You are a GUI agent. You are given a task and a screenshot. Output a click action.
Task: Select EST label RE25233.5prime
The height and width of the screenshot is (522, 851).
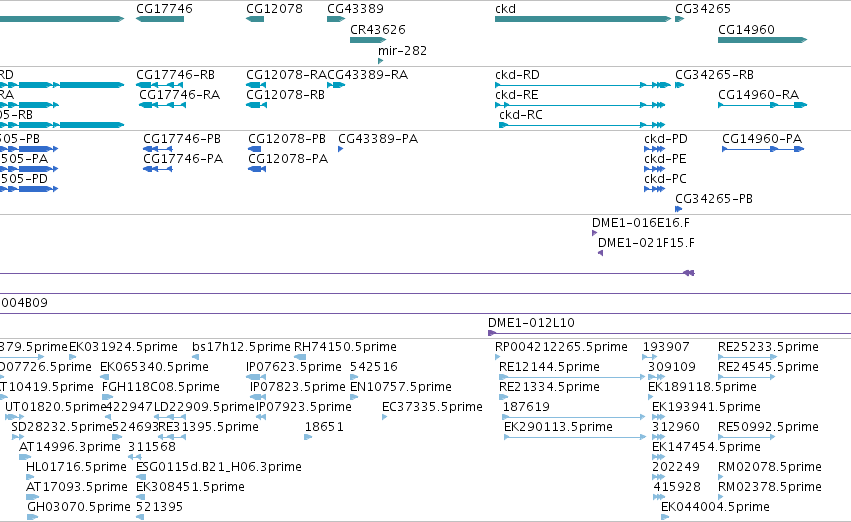[769, 346]
